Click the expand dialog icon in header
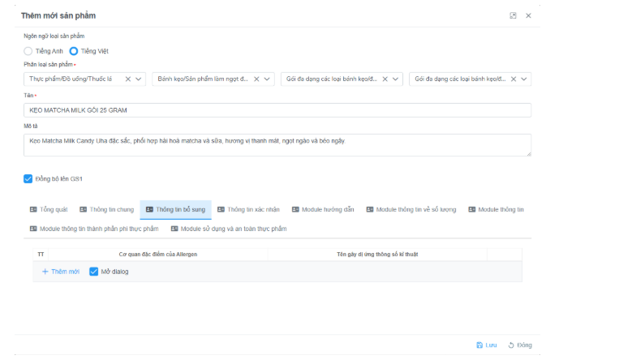619x364 pixels. pos(513,15)
